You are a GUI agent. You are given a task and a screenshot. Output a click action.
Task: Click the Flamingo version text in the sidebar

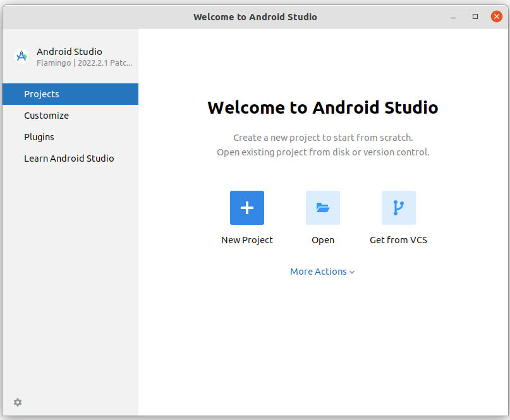84,63
